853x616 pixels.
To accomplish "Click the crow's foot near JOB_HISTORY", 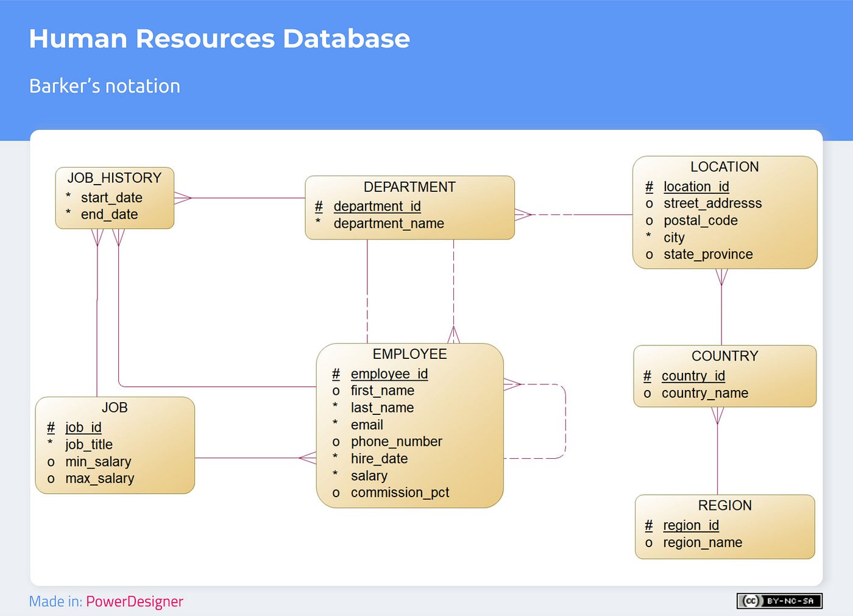I will tap(182, 197).
